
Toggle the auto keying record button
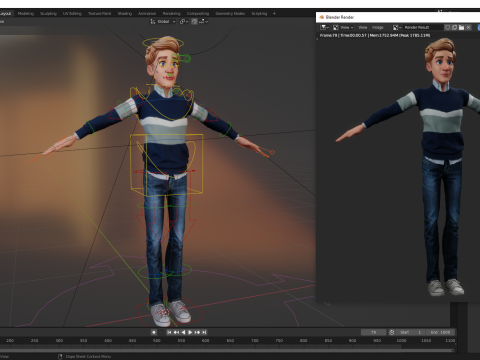pos(154,332)
